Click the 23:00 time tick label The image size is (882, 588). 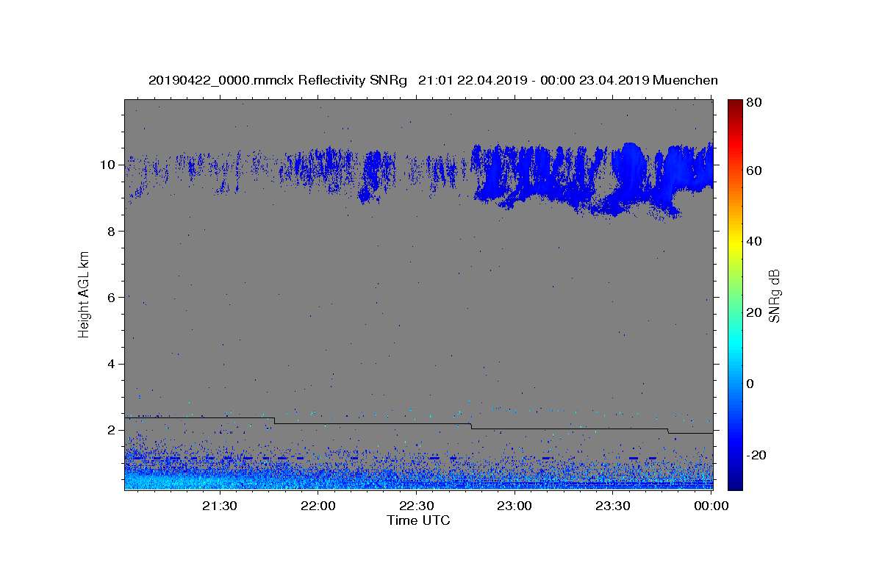click(515, 506)
